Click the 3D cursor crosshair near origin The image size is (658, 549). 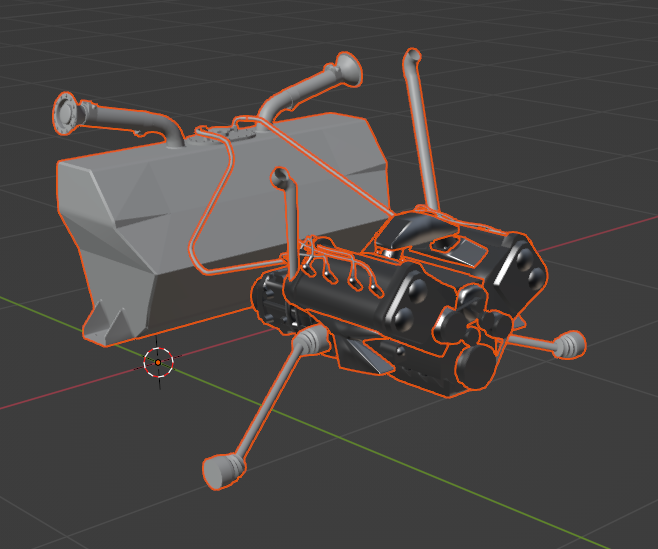pyautogui.click(x=158, y=362)
